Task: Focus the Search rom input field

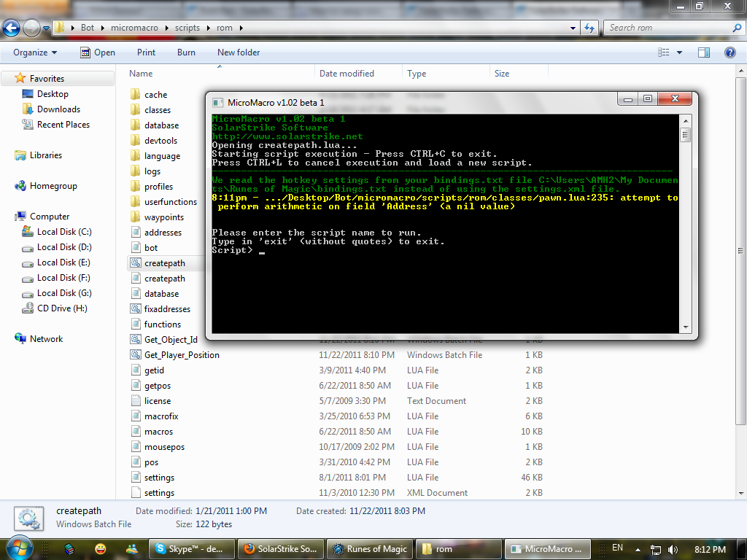Action: tap(669, 28)
